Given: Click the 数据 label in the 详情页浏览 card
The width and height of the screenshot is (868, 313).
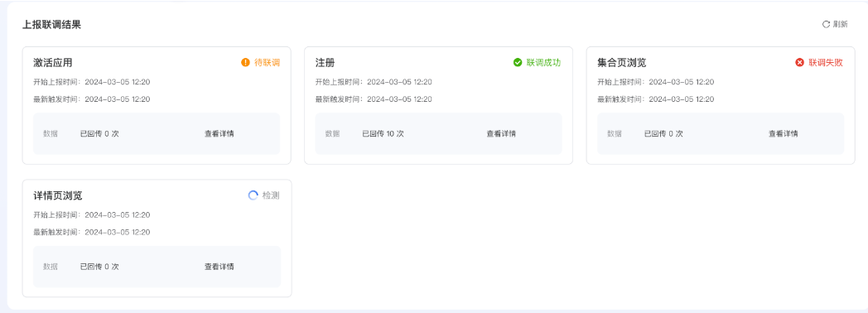Looking at the screenshot, I should click(51, 267).
